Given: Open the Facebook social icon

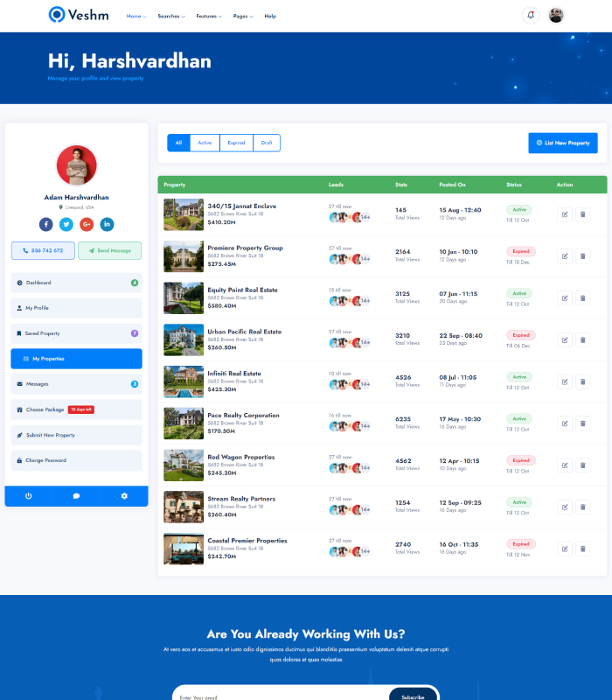Looking at the screenshot, I should [46, 224].
